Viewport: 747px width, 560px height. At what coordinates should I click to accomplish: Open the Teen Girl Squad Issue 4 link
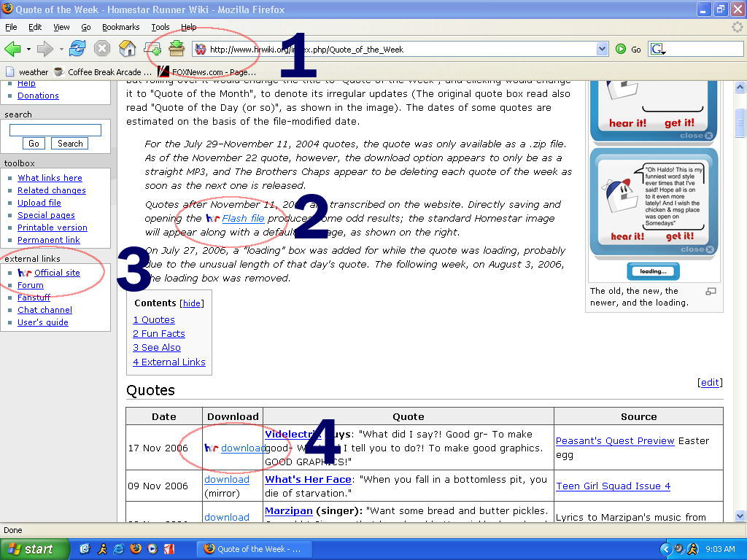pos(613,486)
